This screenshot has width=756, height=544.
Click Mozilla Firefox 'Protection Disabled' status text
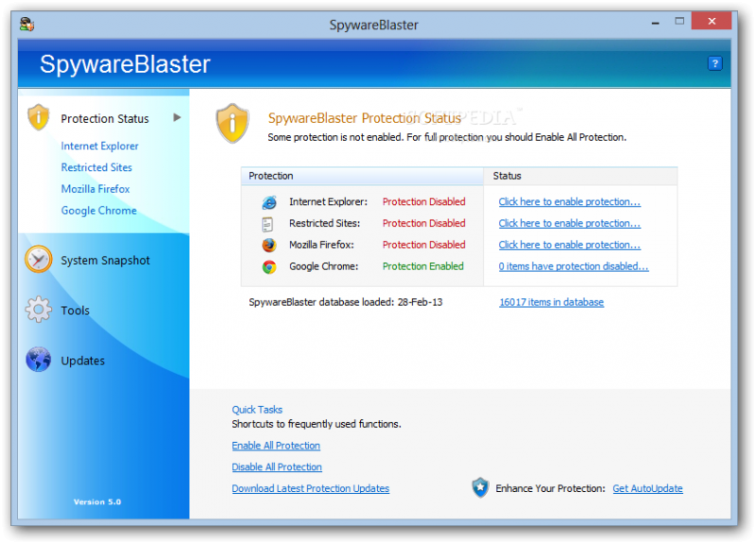pos(423,245)
